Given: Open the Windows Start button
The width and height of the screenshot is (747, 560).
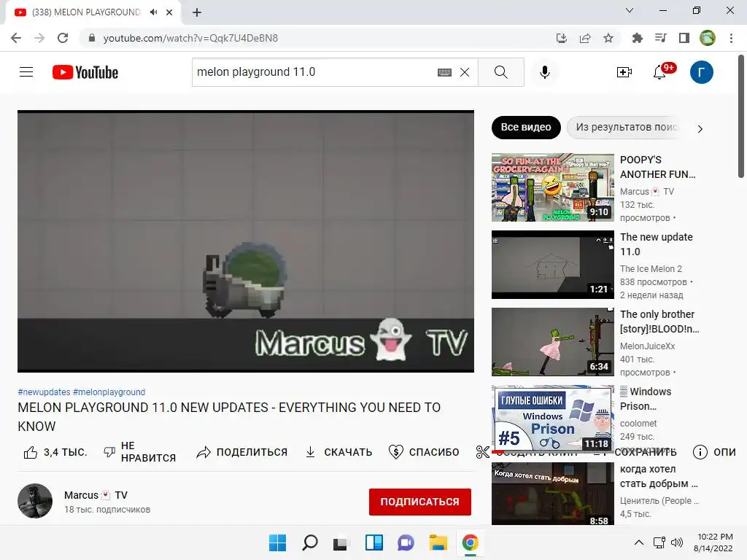Looking at the screenshot, I should (277, 542).
